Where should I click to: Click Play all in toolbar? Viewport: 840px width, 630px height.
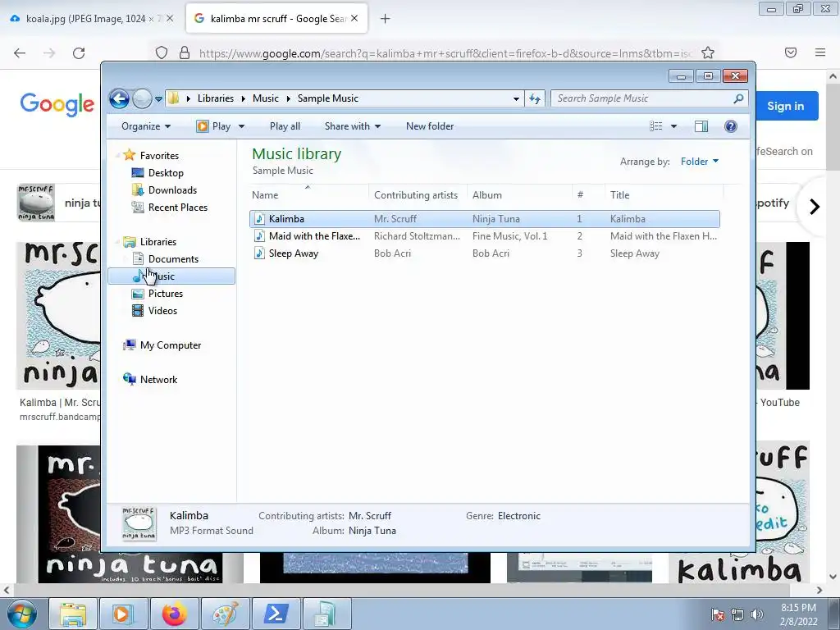point(285,126)
